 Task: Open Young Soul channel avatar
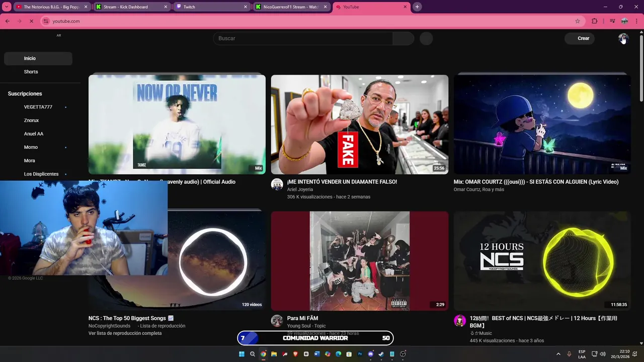pos(277,321)
